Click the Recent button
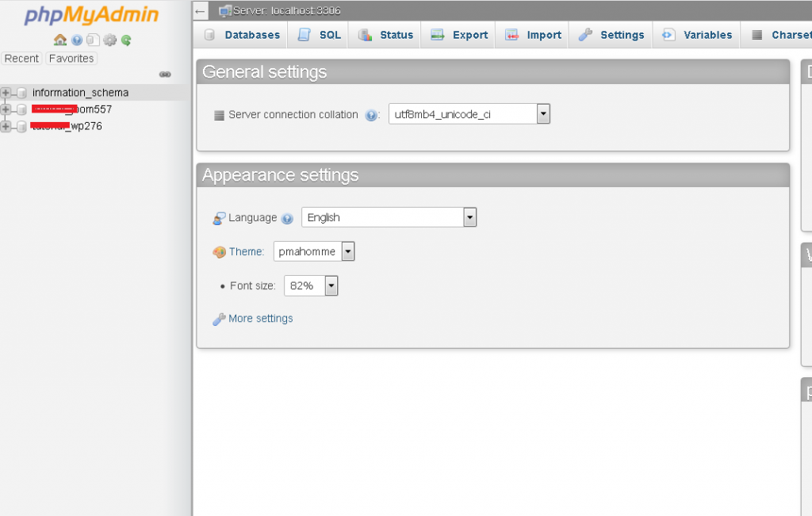 click(x=21, y=59)
